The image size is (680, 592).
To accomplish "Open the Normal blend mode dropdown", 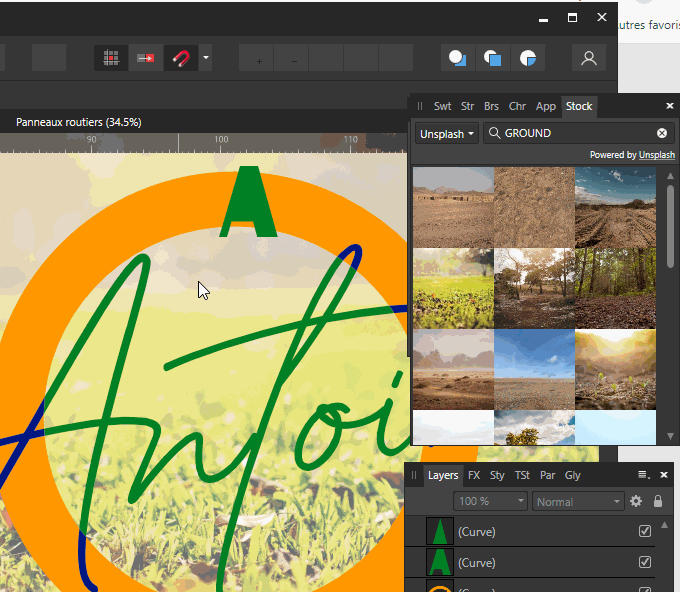I will [x=578, y=502].
